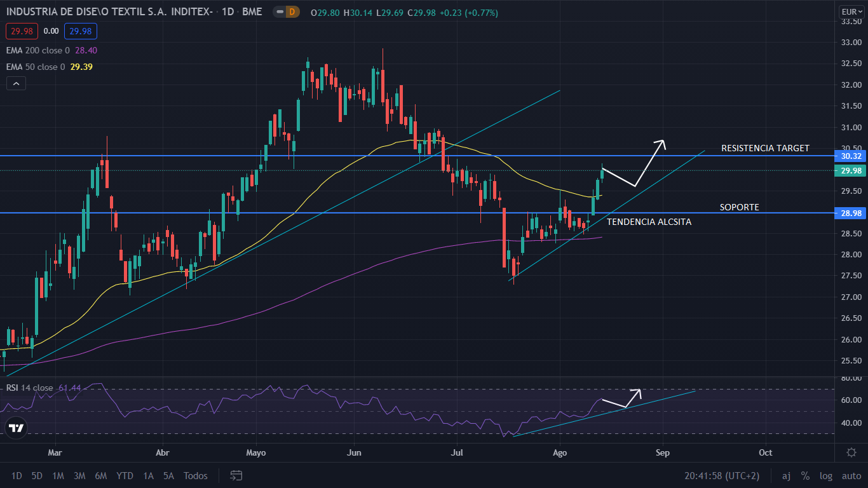This screenshot has height=488, width=868.
Task: Open chart settings with the gear icon
Action: [x=851, y=452]
